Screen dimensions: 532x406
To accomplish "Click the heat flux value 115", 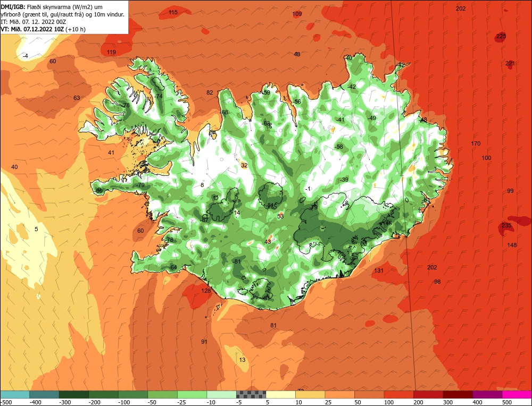I will click(x=173, y=12).
